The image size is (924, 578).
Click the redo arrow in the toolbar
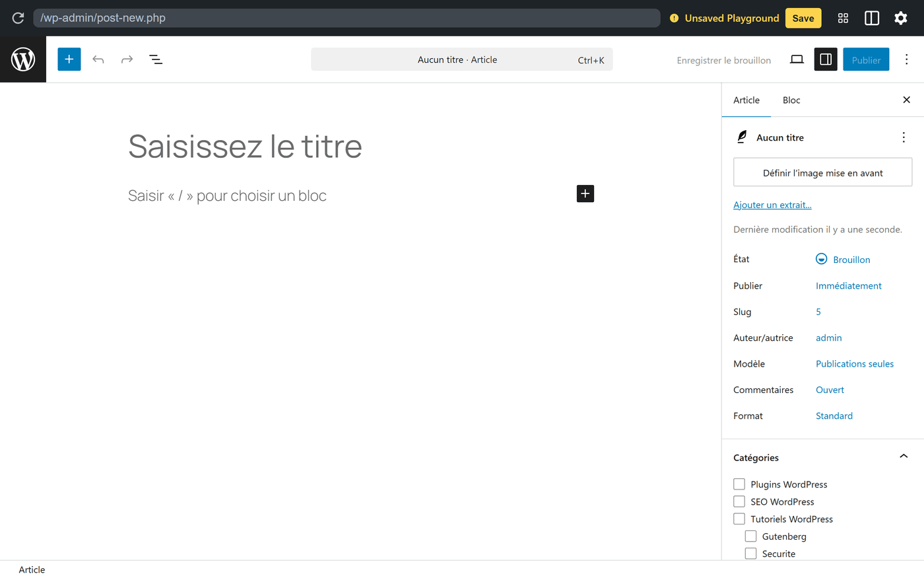click(x=126, y=59)
